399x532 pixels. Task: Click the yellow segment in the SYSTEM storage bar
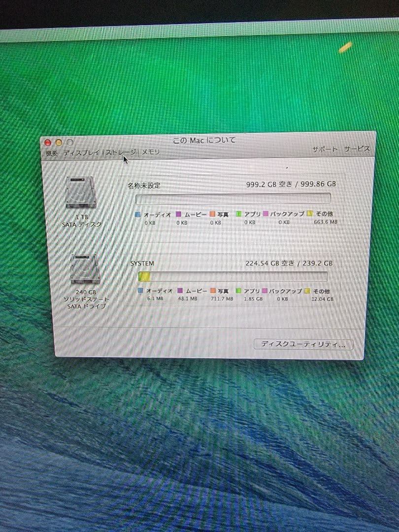click(144, 277)
